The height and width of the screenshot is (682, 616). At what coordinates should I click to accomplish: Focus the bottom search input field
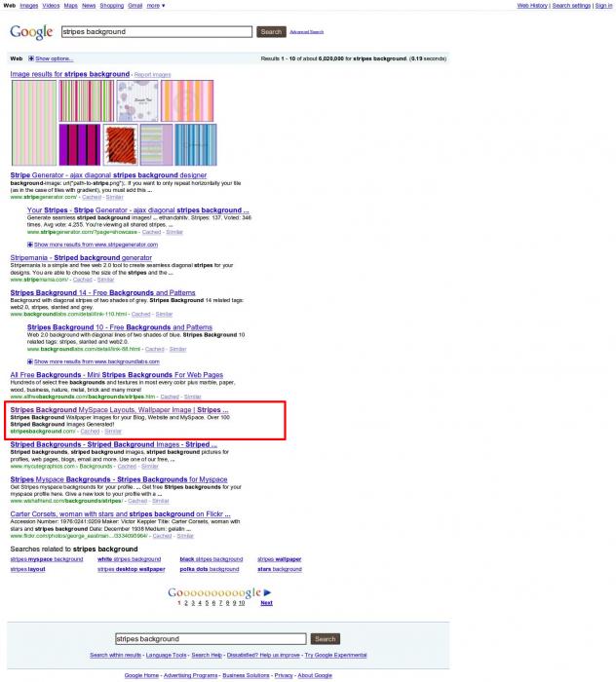pos(211,639)
